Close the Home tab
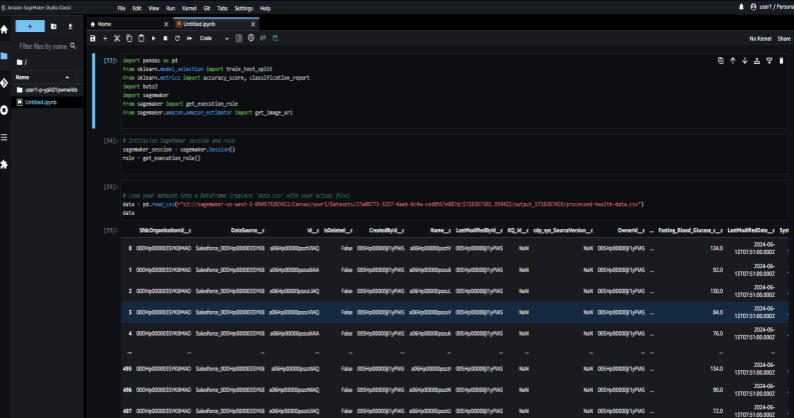 pyautogui.click(x=166, y=24)
